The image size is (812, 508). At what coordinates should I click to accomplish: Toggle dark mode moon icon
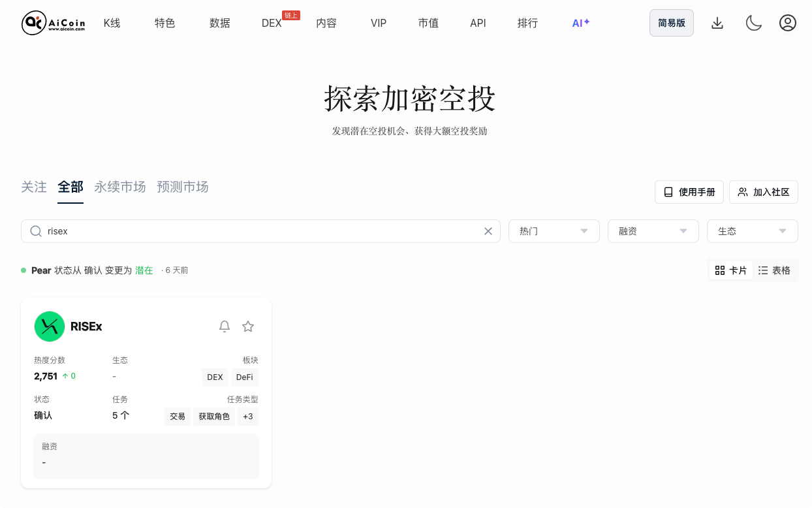pos(754,23)
